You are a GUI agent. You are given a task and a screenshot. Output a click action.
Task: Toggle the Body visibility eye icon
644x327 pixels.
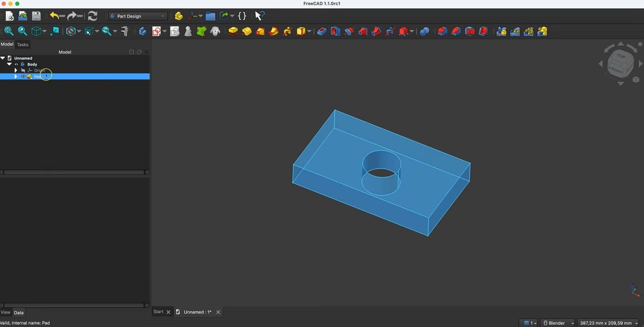[x=16, y=64]
